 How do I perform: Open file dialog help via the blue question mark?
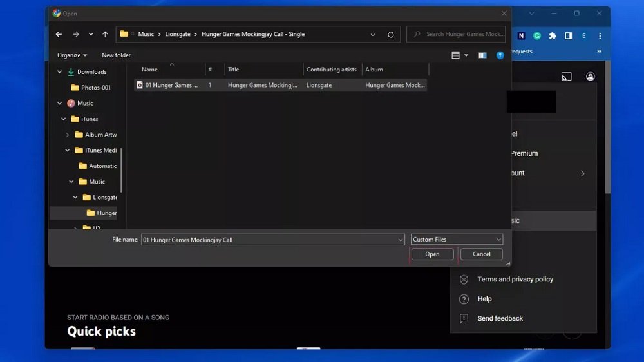coord(500,55)
